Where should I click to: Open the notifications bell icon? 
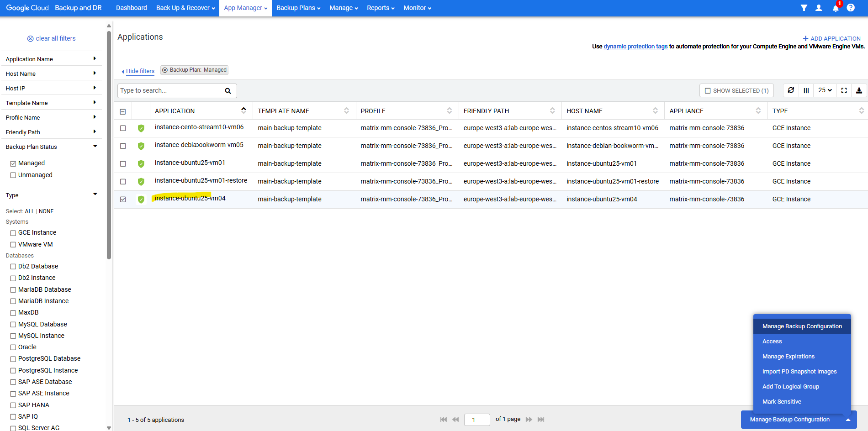(x=835, y=8)
